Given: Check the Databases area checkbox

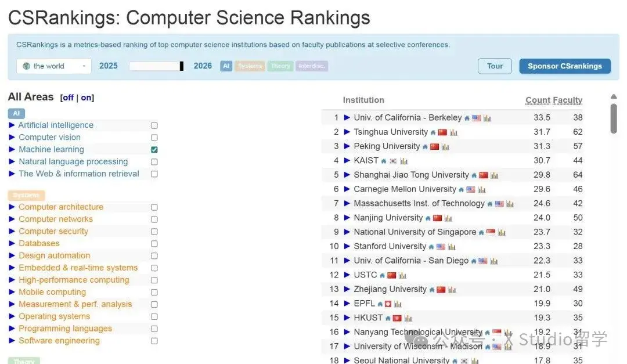Looking at the screenshot, I should (x=154, y=244).
